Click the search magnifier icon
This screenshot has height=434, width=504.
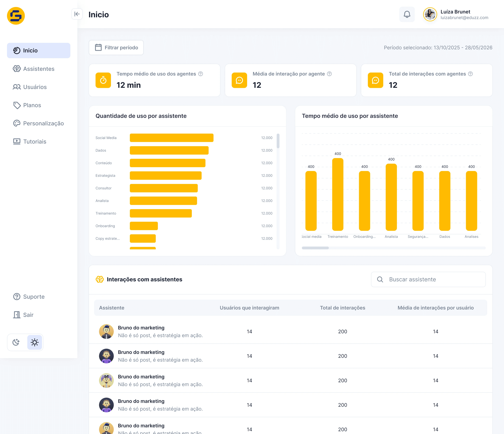coord(380,279)
